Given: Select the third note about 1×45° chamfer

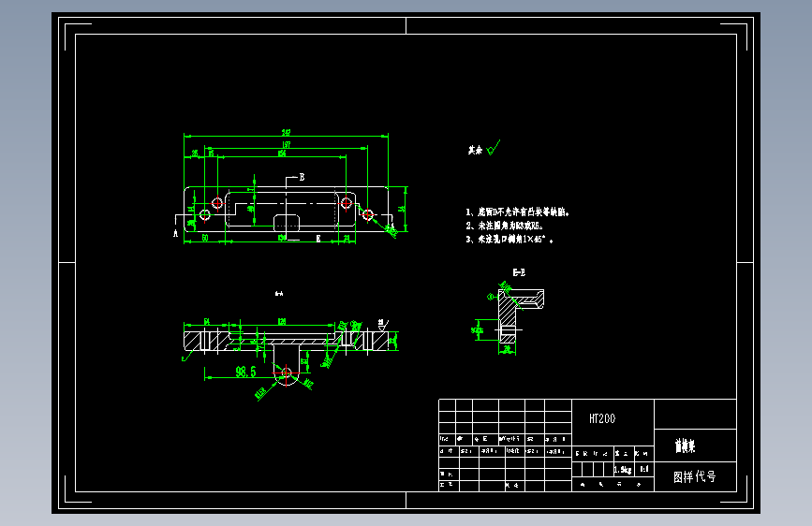Looking at the screenshot, I should click(x=509, y=240).
